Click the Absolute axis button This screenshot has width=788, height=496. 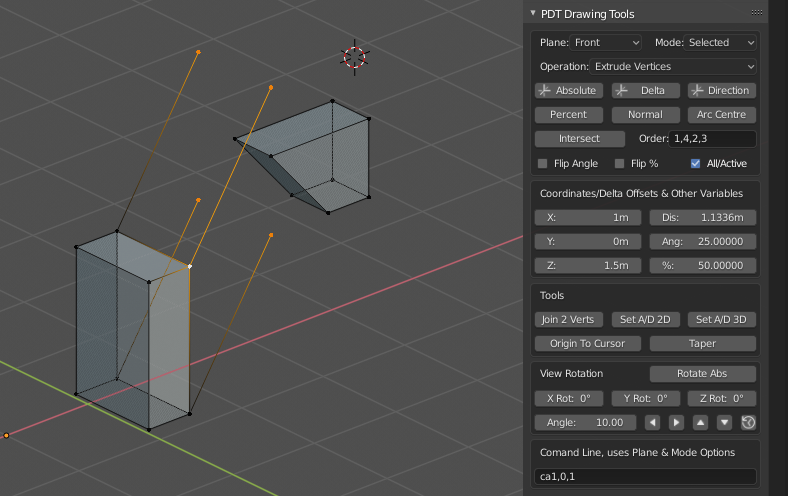(569, 91)
